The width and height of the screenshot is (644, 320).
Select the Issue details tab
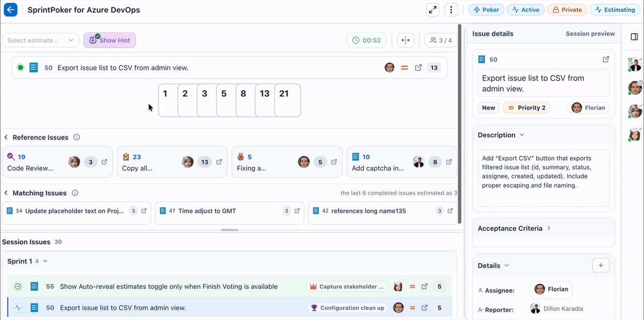493,33
